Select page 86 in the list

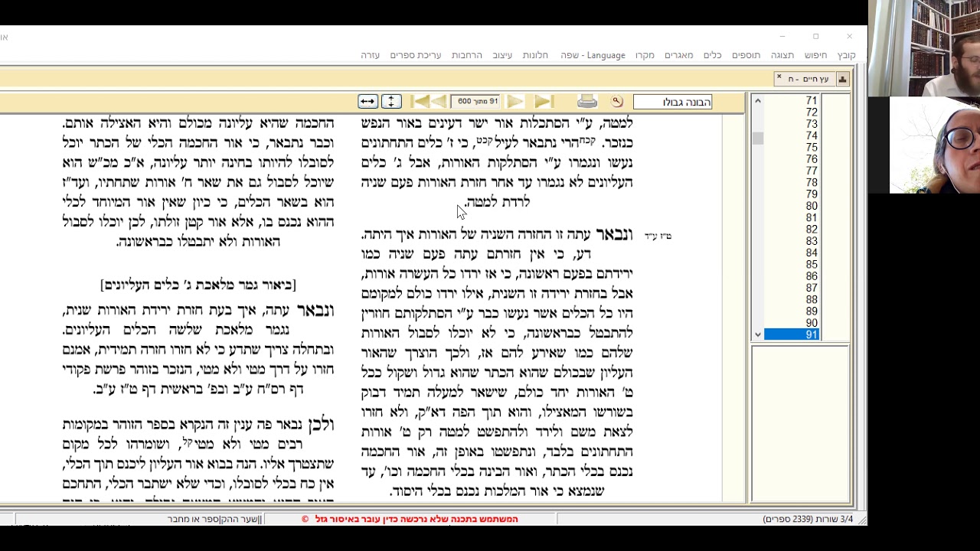point(792,276)
